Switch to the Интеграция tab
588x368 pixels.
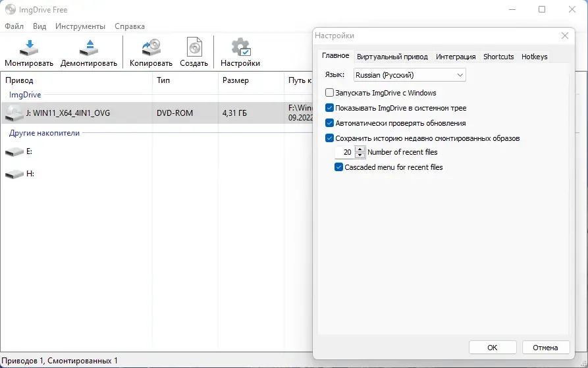click(x=456, y=57)
